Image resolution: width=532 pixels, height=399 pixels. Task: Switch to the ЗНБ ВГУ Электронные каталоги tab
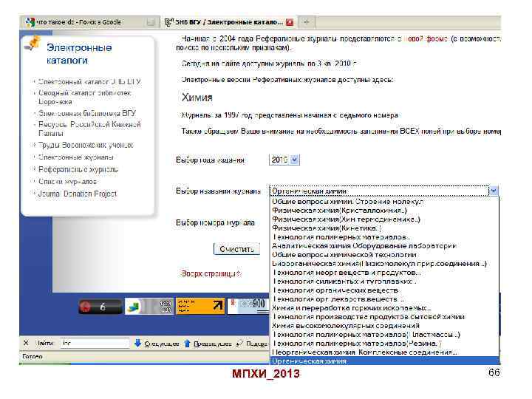tap(228, 22)
